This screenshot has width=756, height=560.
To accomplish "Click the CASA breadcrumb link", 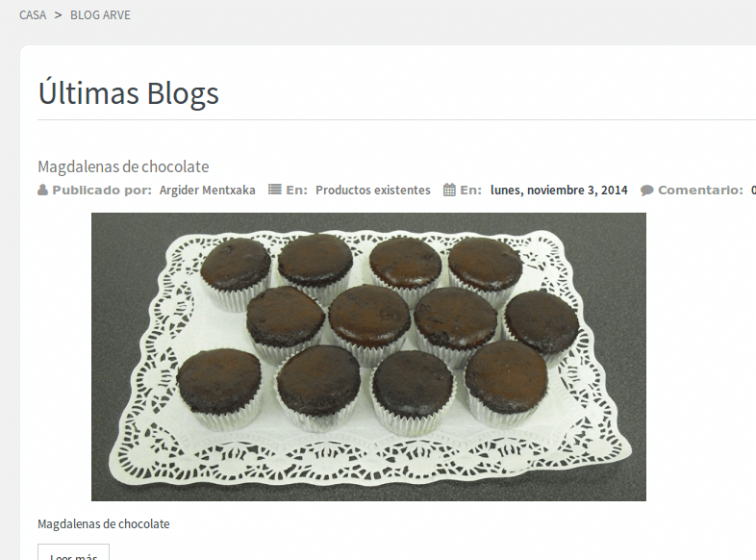I will click(x=33, y=15).
